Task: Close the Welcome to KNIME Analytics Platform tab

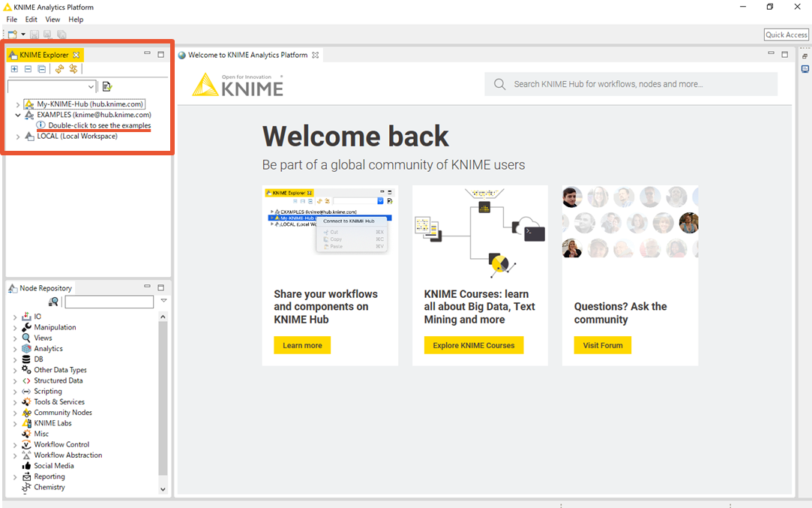Action: coord(316,55)
